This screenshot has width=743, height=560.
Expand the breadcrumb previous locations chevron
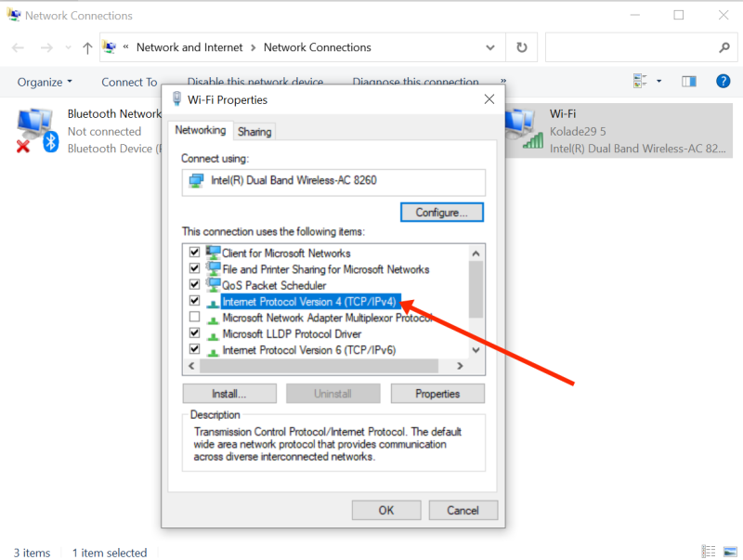[125, 47]
